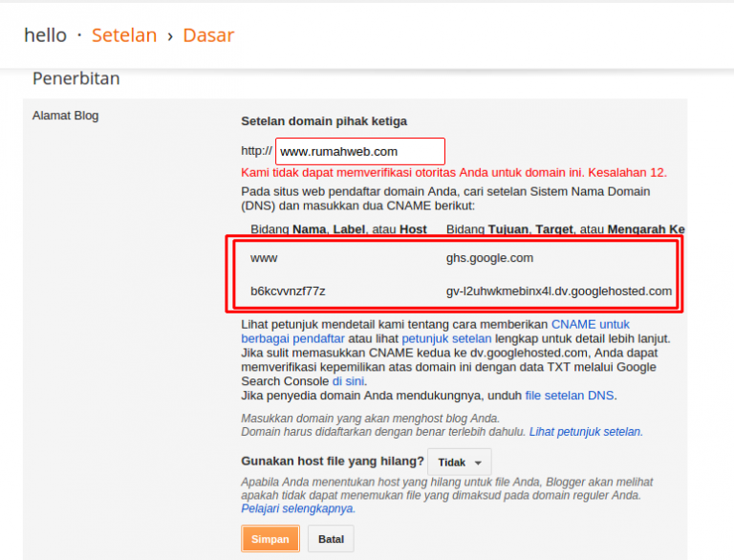Image resolution: width=734 pixels, height=560 pixels.
Task: Open the Lihat petunjuk setelan link
Action: pyautogui.click(x=586, y=432)
